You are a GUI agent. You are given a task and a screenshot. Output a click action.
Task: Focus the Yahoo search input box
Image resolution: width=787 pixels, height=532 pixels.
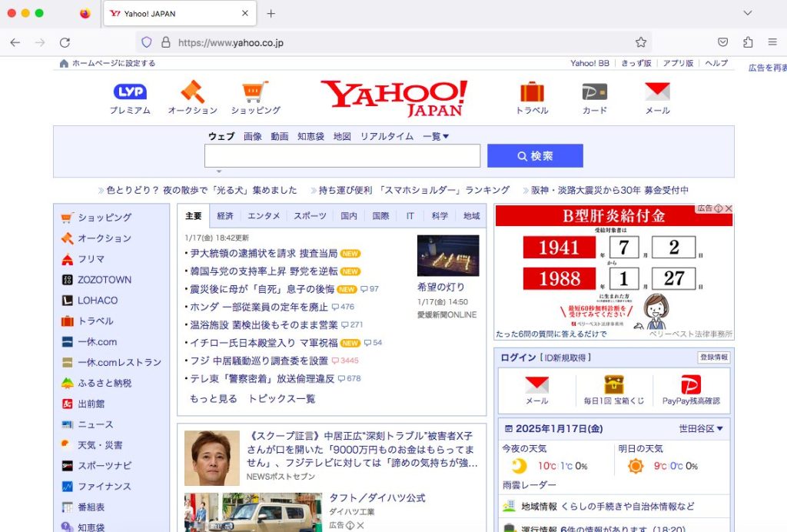tap(342, 155)
